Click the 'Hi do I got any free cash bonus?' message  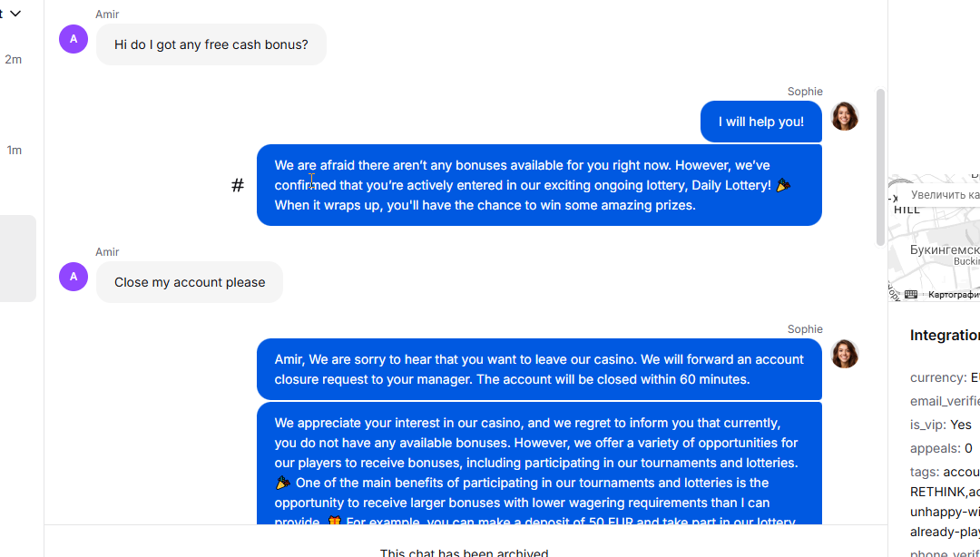(x=211, y=44)
